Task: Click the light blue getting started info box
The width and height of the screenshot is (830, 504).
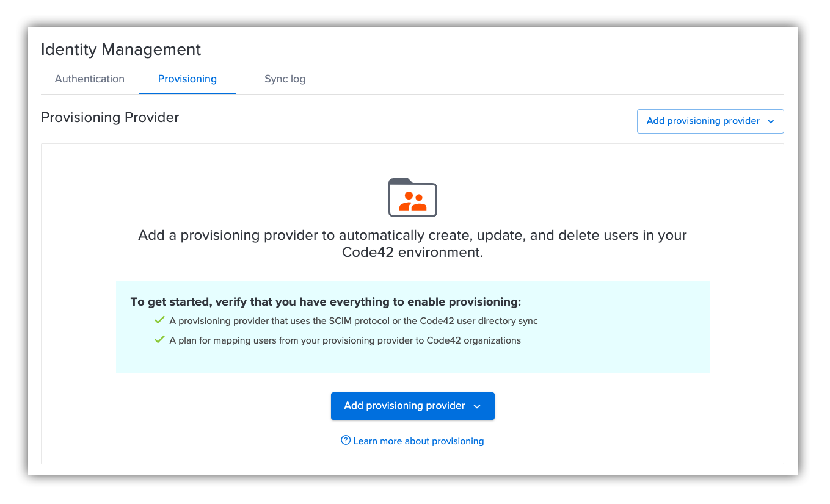Action: click(x=412, y=326)
